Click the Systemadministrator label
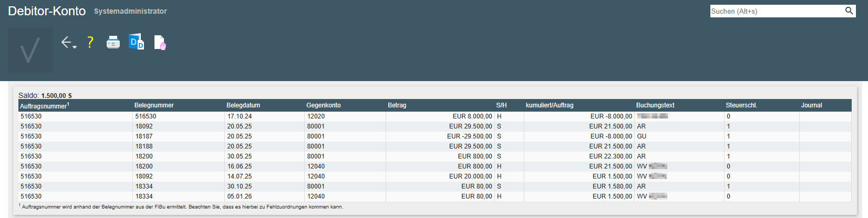 (x=130, y=11)
